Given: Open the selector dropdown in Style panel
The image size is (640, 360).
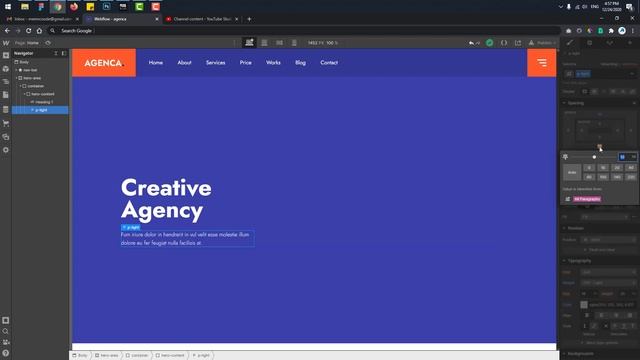Looking at the screenshot, I should click(x=632, y=74).
